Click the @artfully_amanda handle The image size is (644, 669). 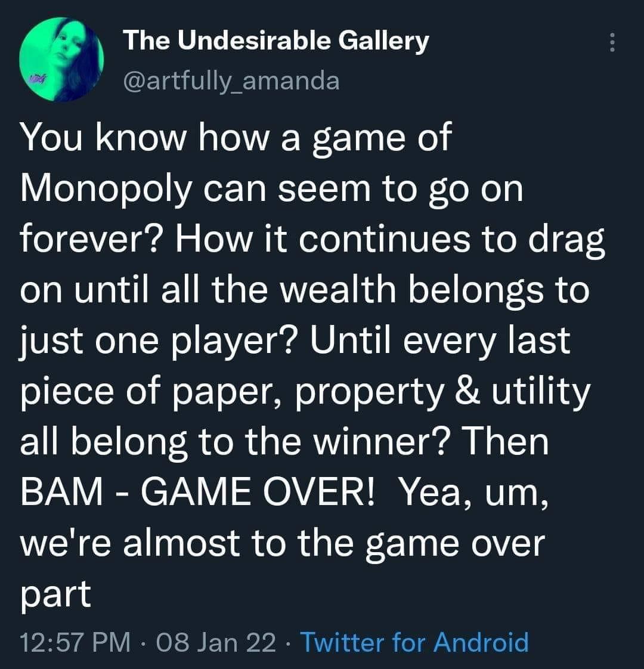coord(231,79)
